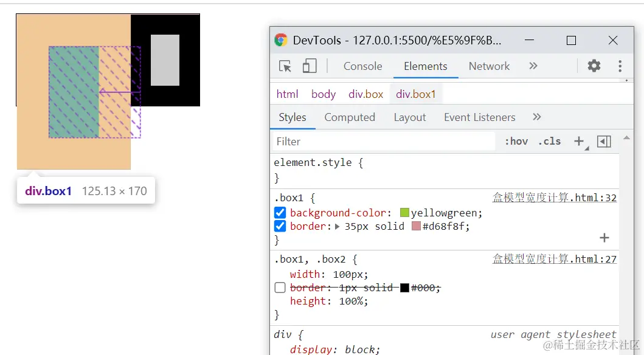Click the highlighted green div.box1 on page
644x355 pixels.
click(x=74, y=92)
